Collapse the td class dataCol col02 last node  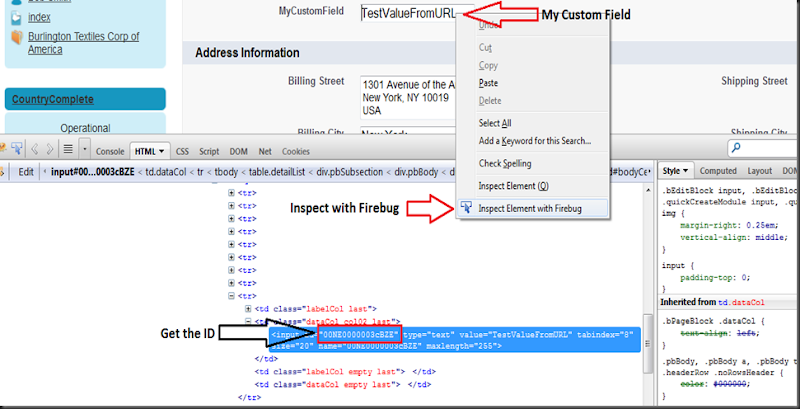click(x=248, y=321)
